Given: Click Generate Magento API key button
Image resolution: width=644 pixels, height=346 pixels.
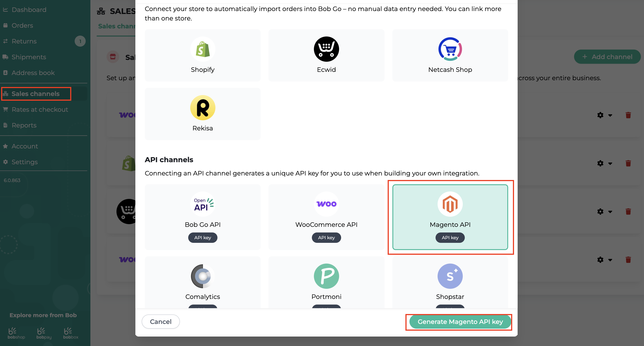Looking at the screenshot, I should coord(460,322).
